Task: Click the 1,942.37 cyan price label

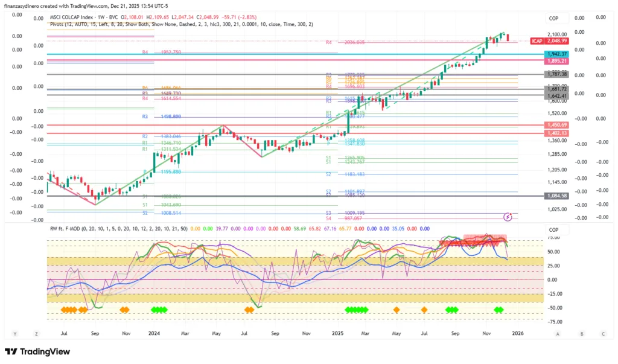Action: 556,54
